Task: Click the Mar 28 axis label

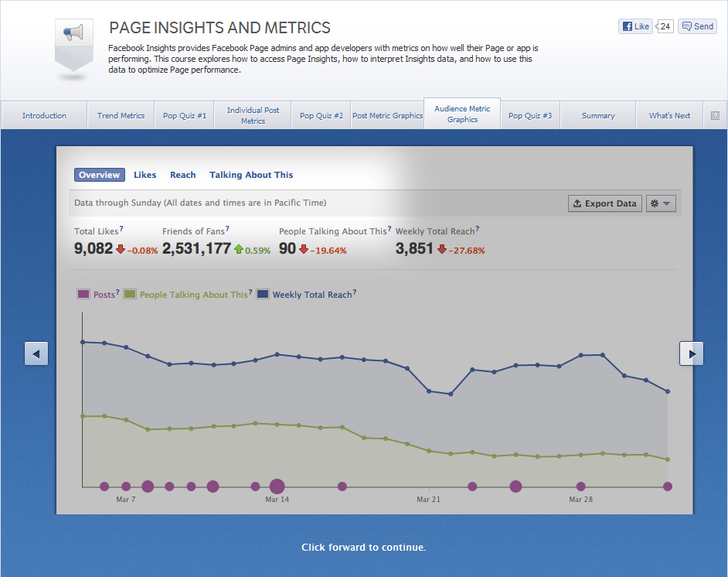Action: 581,500
